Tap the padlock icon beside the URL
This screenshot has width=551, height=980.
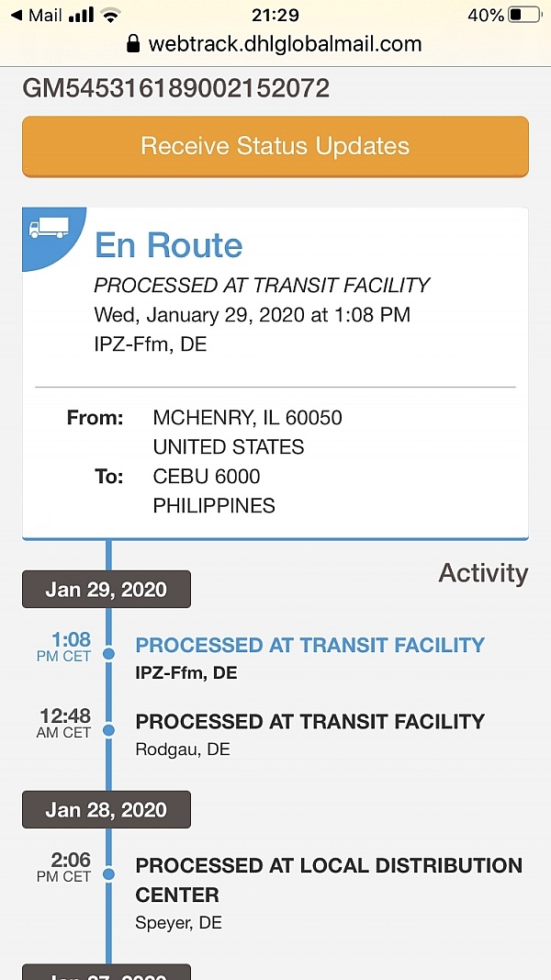[x=133, y=43]
